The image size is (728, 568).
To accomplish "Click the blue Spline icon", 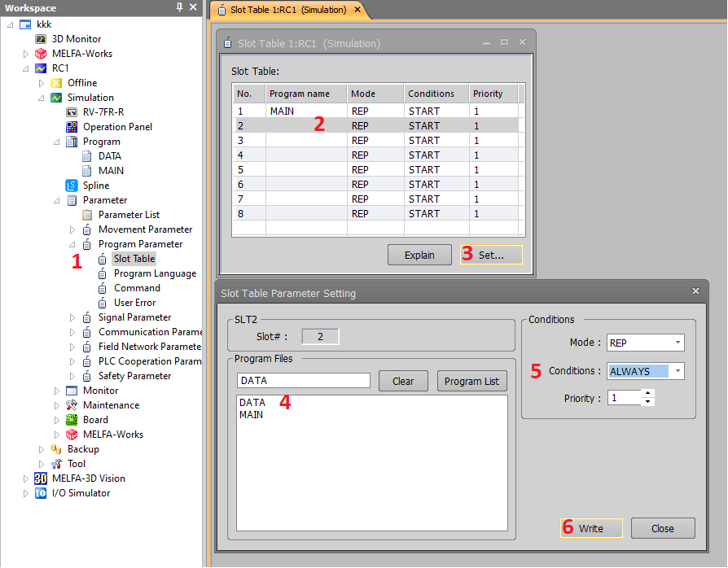I will click(x=72, y=186).
